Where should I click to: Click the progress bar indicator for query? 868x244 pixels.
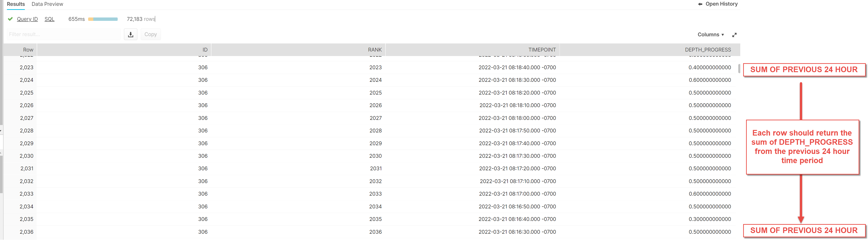[x=103, y=19]
